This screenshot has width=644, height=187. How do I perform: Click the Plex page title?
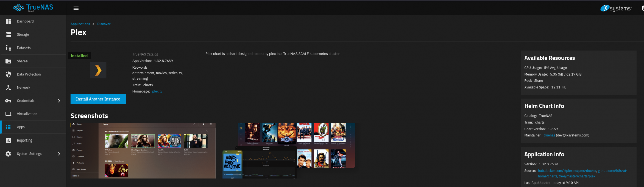point(78,32)
